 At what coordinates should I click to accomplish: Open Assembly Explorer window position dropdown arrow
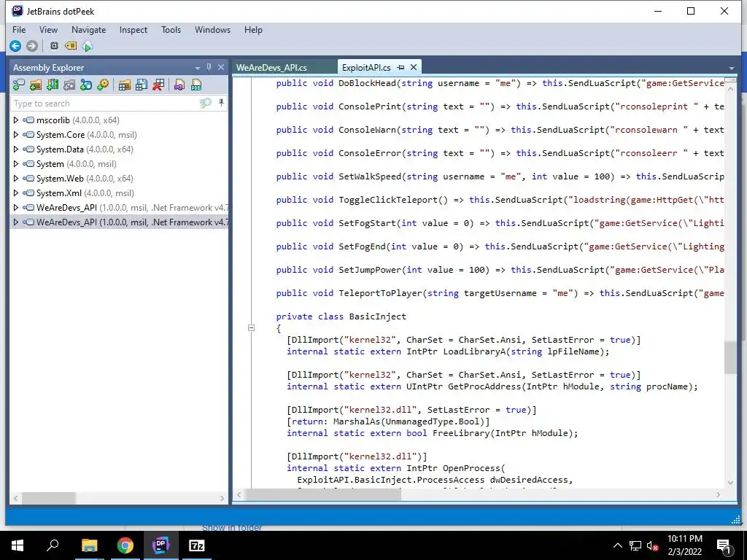(x=198, y=68)
